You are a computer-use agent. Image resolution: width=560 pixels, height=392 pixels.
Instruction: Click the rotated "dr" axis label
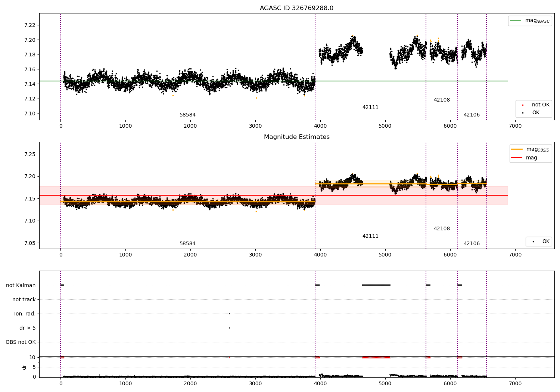point(24,367)
